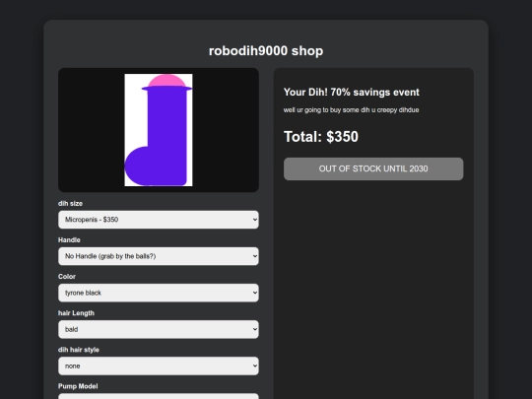Click the 70% savings event heading

352,92
